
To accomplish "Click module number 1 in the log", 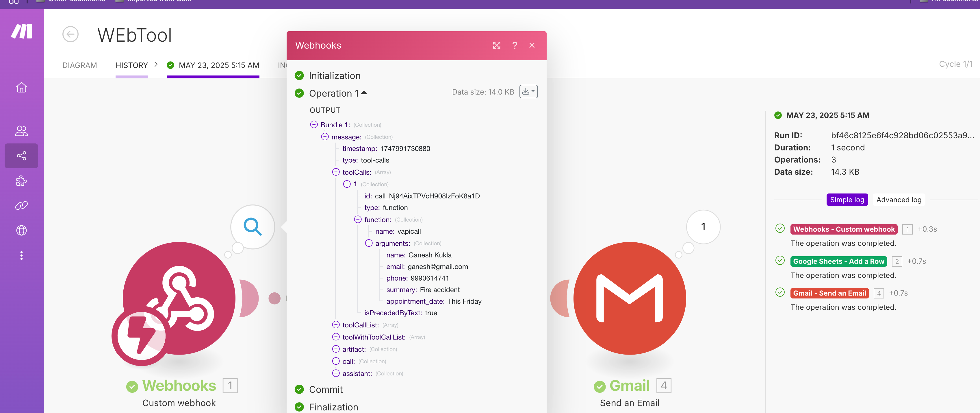I will pos(907,229).
